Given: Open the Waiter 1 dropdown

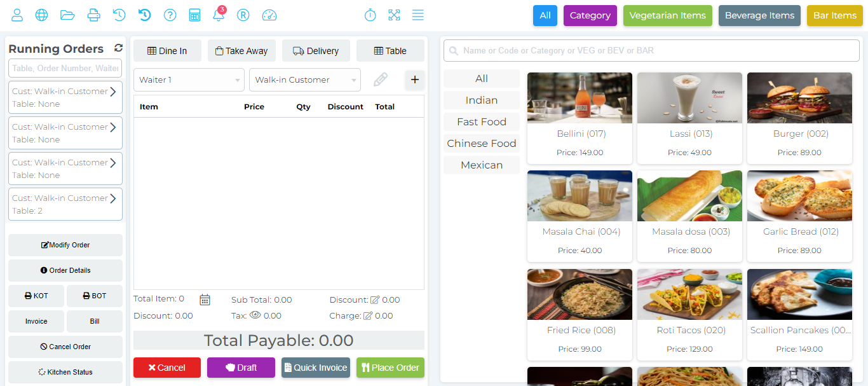Looking at the screenshot, I should (x=189, y=79).
